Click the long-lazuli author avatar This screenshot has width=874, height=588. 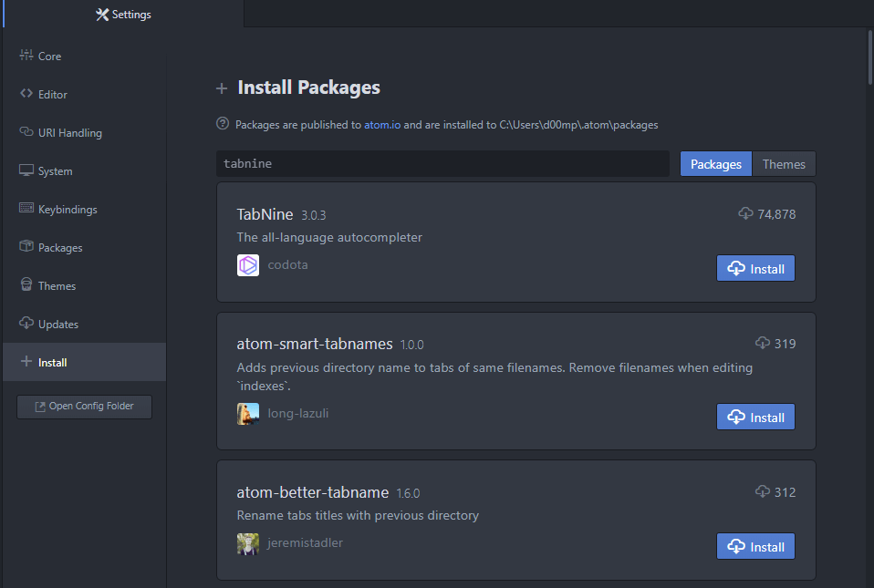[x=247, y=414]
